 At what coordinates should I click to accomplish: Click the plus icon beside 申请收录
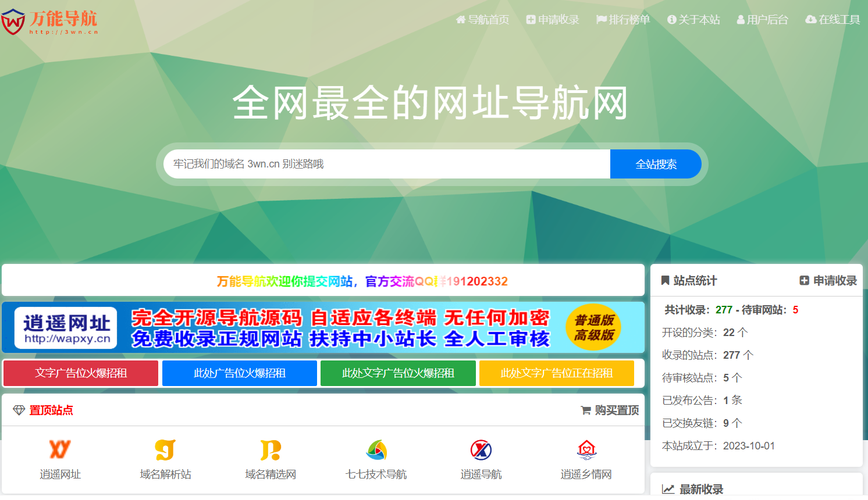pos(805,280)
